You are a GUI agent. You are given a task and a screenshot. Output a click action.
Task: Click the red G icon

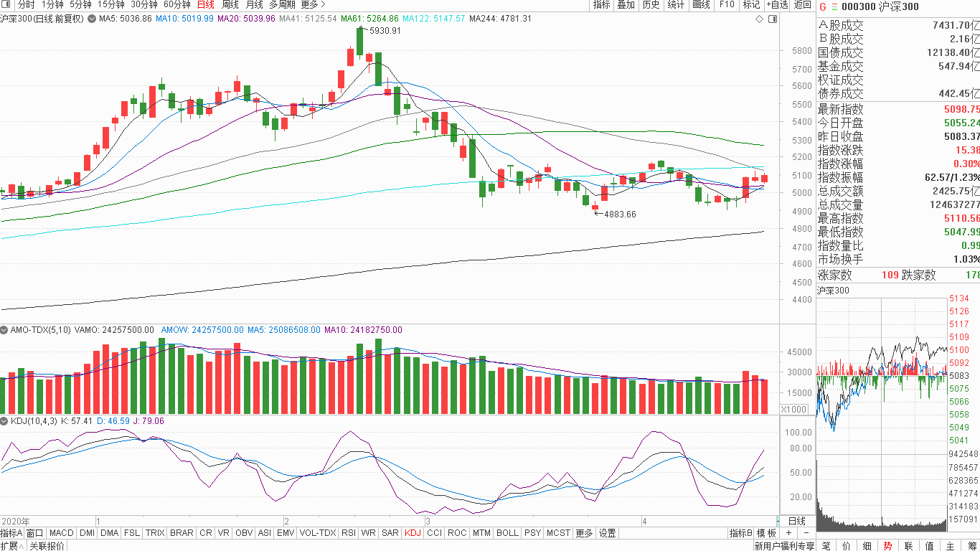coord(823,6)
